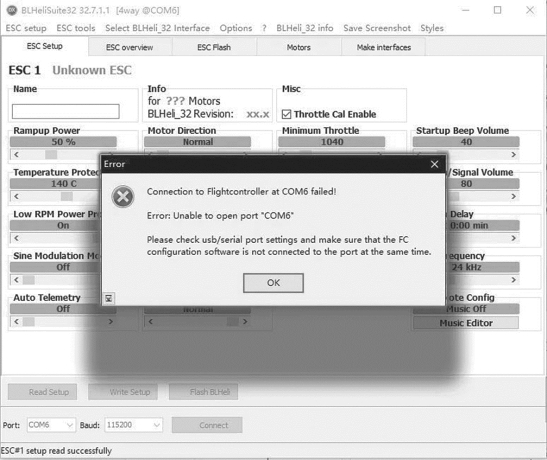Open Select BLHeli_32 Interface menu
Screen dimensions: 547x460
[157, 28]
